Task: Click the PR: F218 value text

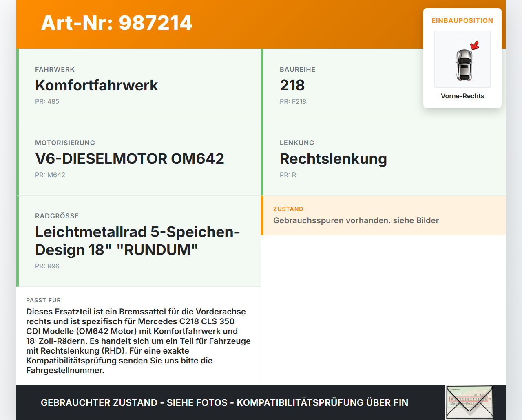Action: (293, 101)
